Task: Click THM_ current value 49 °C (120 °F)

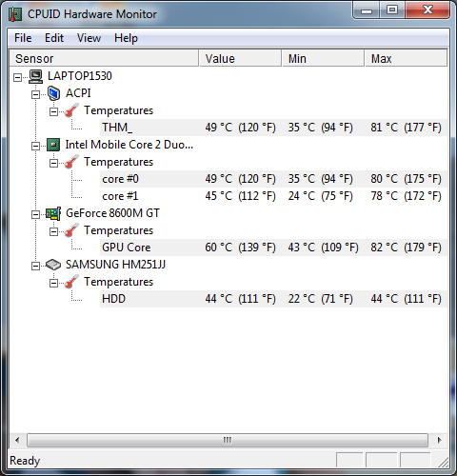Action: pos(240,128)
